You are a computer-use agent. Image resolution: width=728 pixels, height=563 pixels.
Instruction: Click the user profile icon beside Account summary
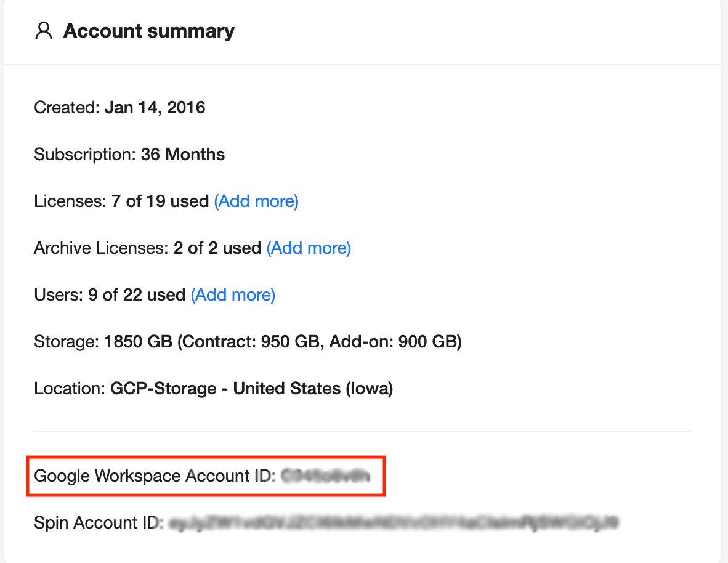[44, 31]
